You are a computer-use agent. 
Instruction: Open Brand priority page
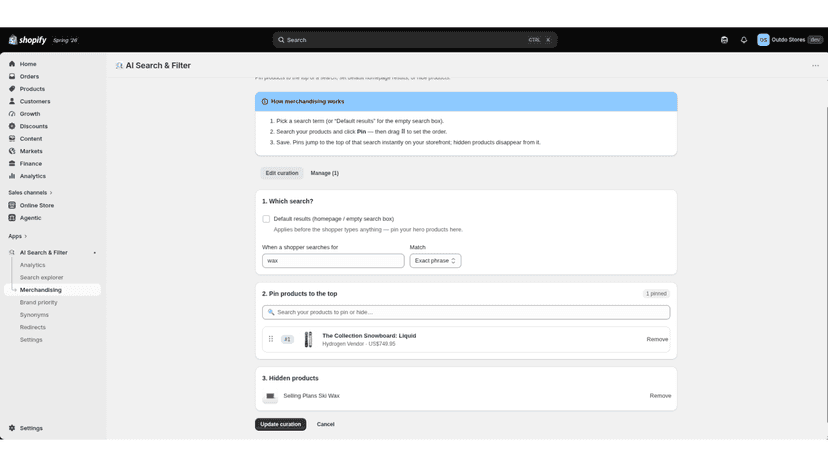coord(39,302)
